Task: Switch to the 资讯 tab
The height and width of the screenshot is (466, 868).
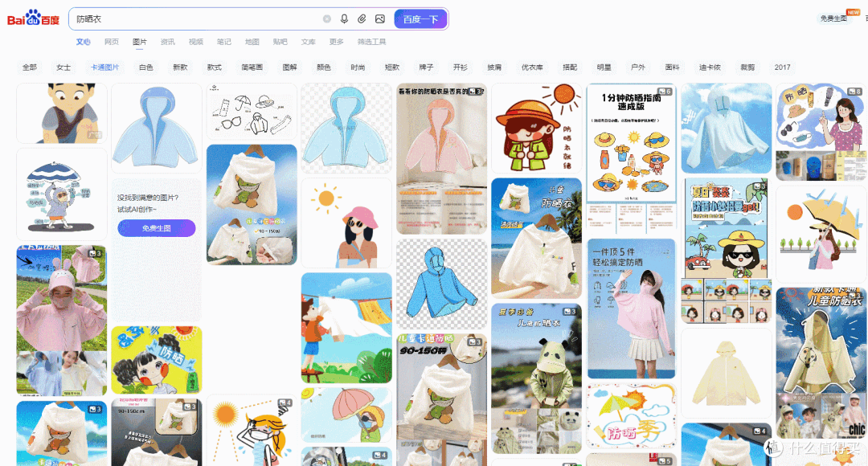Action: point(168,42)
